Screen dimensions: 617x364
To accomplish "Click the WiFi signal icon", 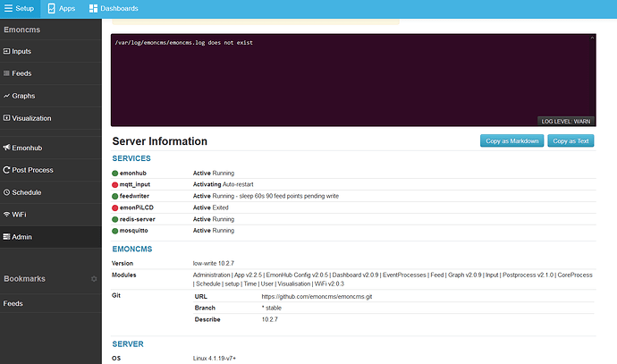I will (x=6, y=215).
